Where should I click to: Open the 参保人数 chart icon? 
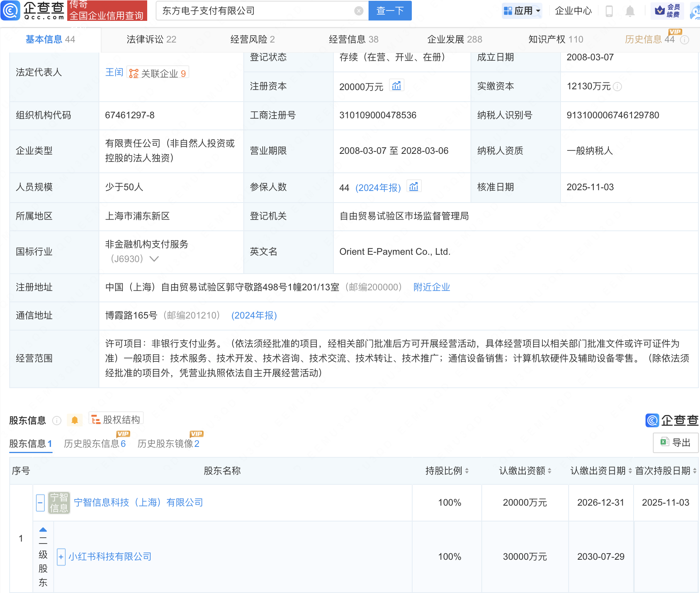tap(414, 187)
